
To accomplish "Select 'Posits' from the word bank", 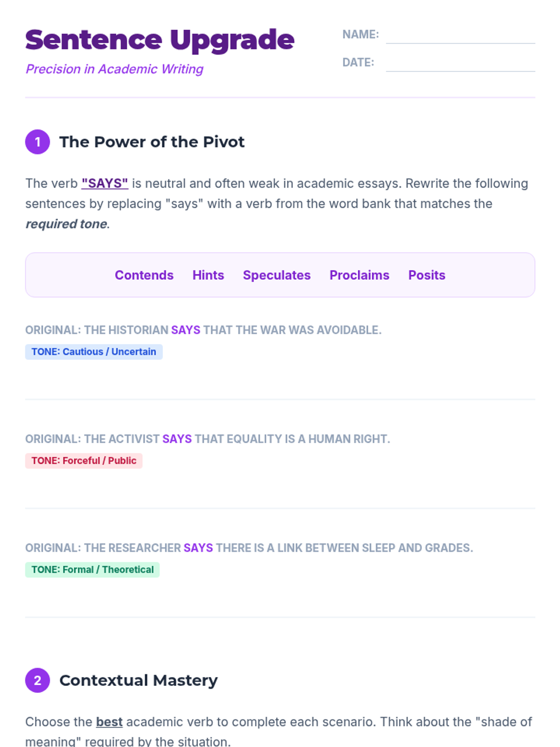I will pyautogui.click(x=427, y=275).
